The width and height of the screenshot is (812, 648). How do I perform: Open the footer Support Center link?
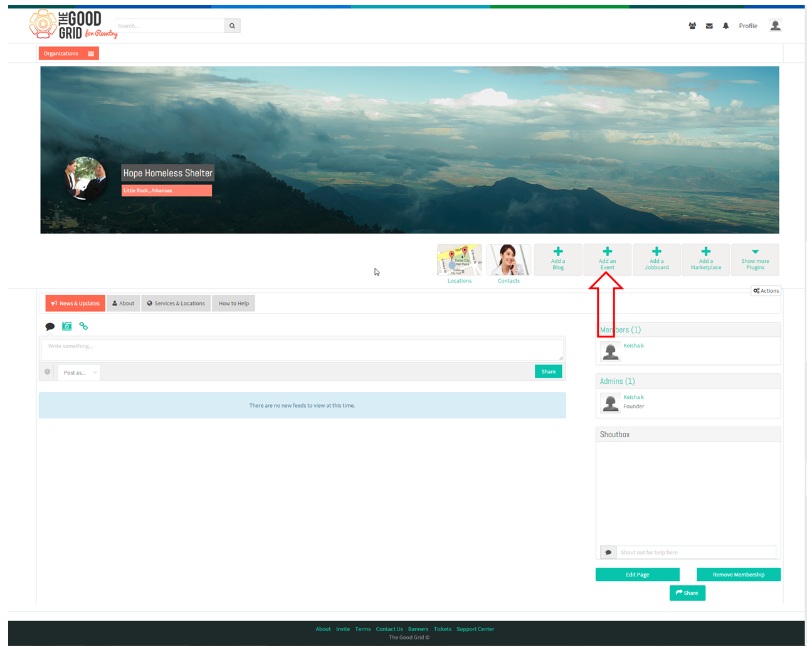coord(475,629)
